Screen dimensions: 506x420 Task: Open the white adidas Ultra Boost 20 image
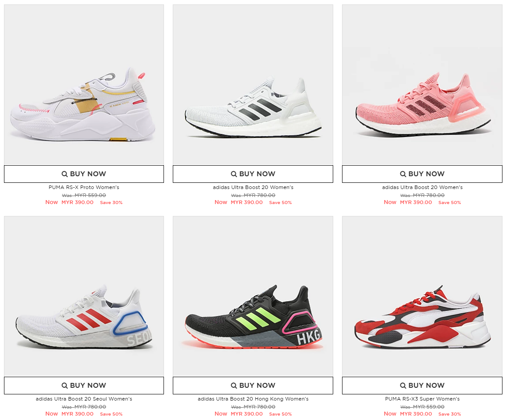pos(253,85)
